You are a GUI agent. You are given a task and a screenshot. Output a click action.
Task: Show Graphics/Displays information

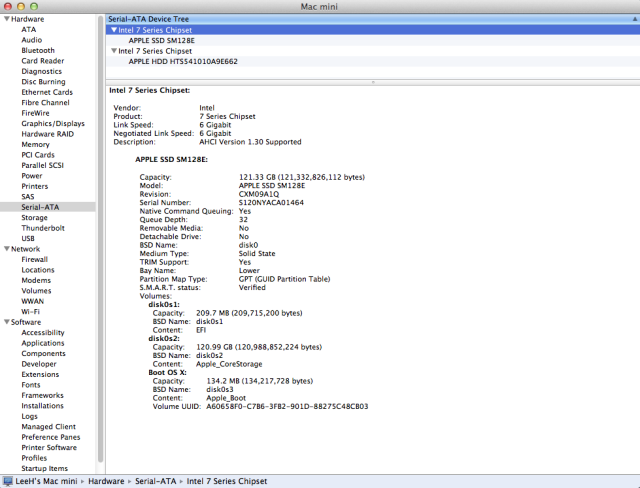click(53, 123)
